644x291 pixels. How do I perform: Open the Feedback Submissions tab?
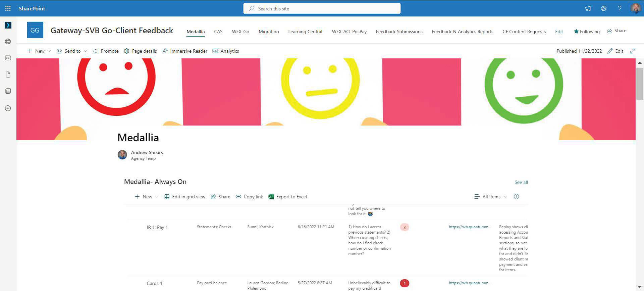click(399, 32)
